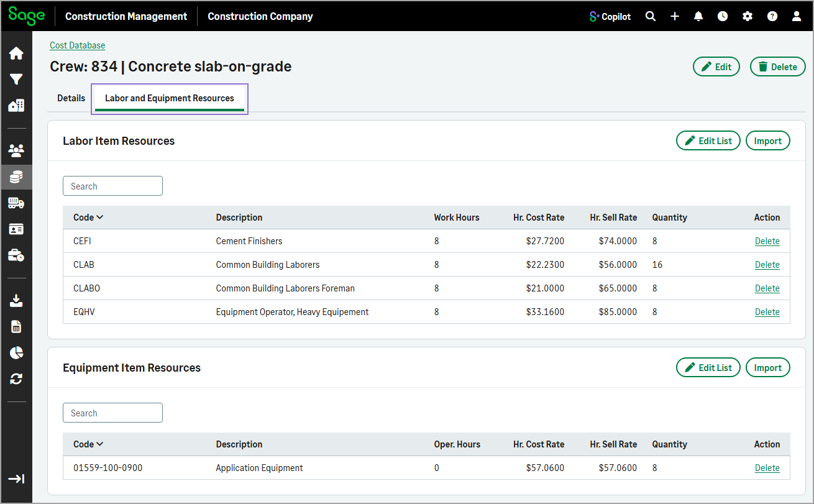Screen dimensions: 814x504
Task: Click the Delete crew button
Action: pyautogui.click(x=778, y=67)
